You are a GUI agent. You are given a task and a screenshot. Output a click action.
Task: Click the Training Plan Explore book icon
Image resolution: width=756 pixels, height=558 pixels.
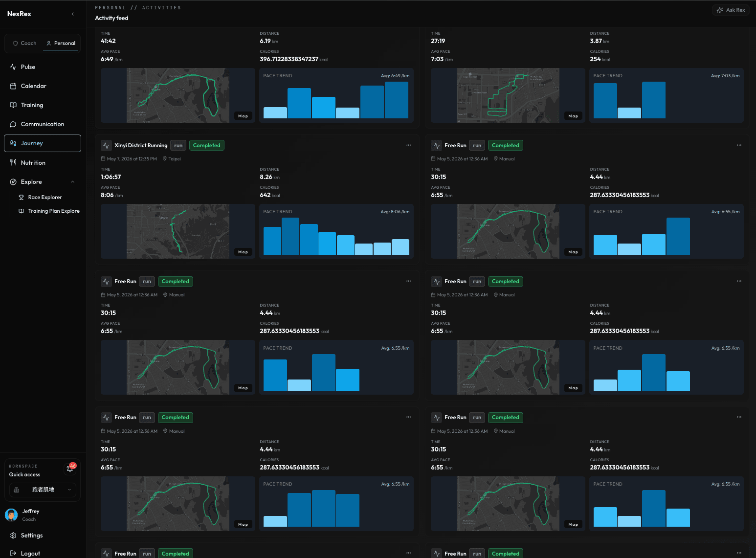tap(22, 211)
